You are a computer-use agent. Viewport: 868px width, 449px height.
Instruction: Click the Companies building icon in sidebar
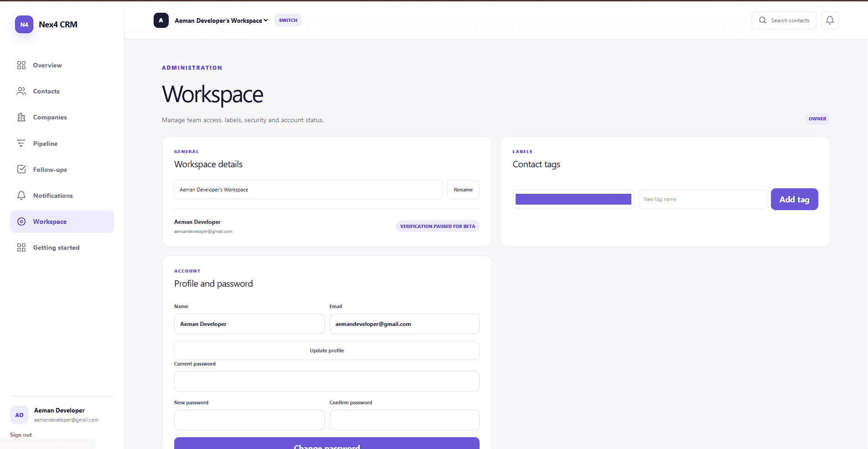(x=21, y=117)
